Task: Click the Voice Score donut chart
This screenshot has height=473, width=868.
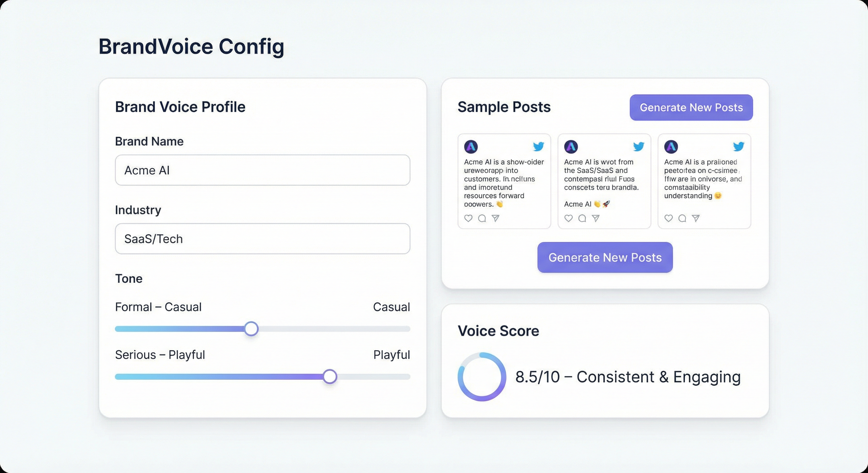Action: click(482, 377)
